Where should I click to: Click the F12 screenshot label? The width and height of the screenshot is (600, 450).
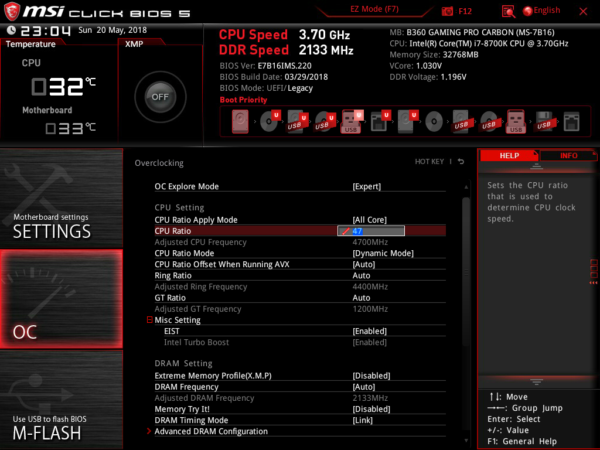click(465, 11)
